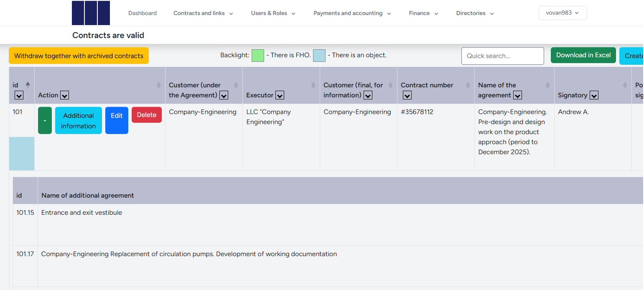This screenshot has height=290, width=644.
Task: Click sort arrows in Executor column
Action: click(x=313, y=85)
